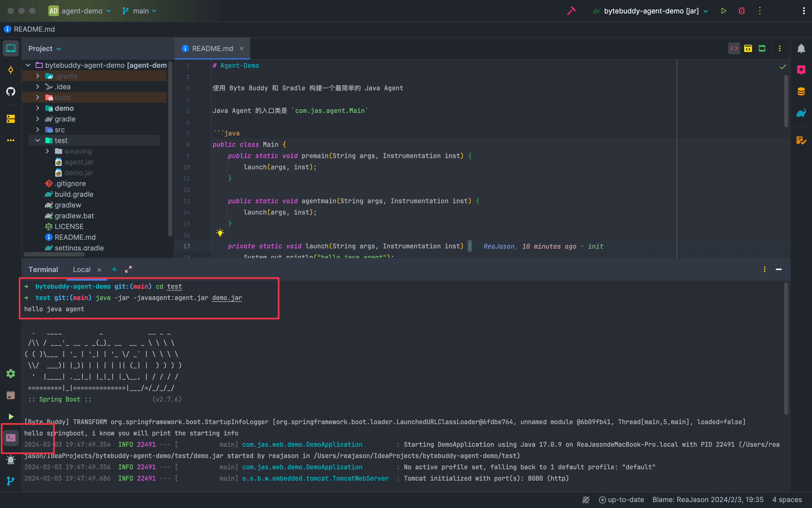Select agent.jar in project tree
Viewport: 812px width, 508px height.
(x=74, y=162)
